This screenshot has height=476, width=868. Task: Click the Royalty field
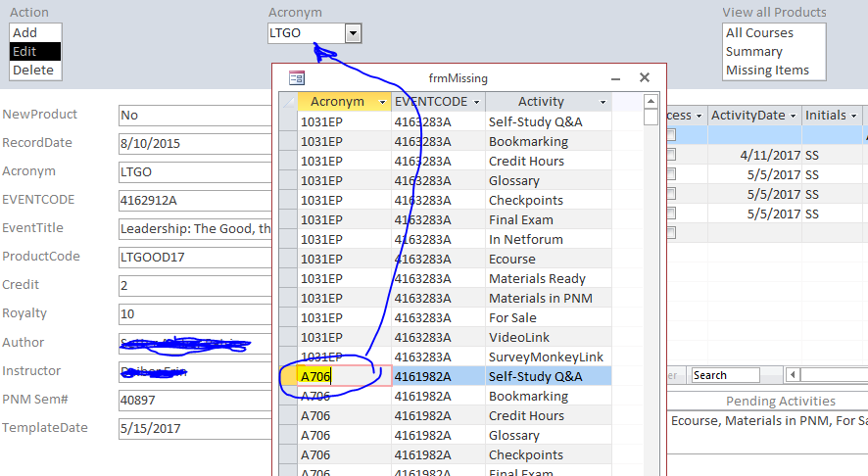coord(195,313)
